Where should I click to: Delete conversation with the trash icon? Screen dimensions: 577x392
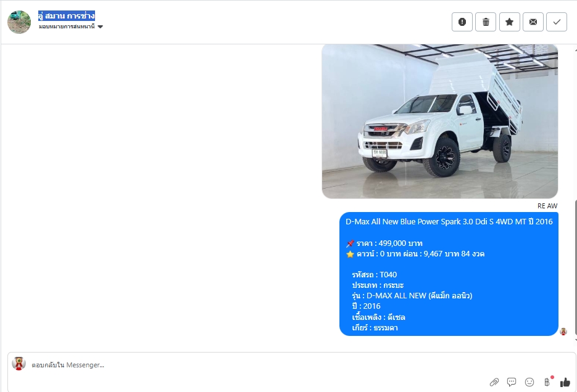tap(486, 22)
